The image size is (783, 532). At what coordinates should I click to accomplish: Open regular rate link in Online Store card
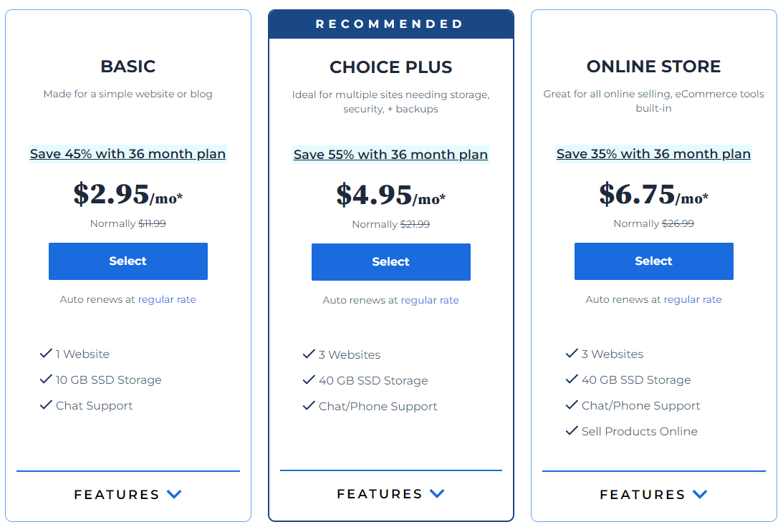(693, 299)
